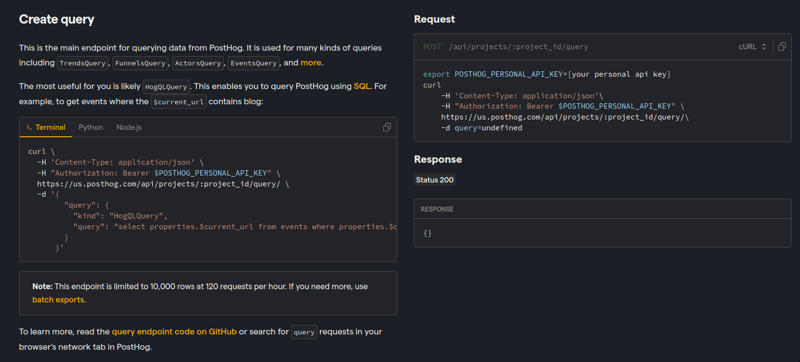
Task: Copy the cURL request snippet
Action: 782,46
